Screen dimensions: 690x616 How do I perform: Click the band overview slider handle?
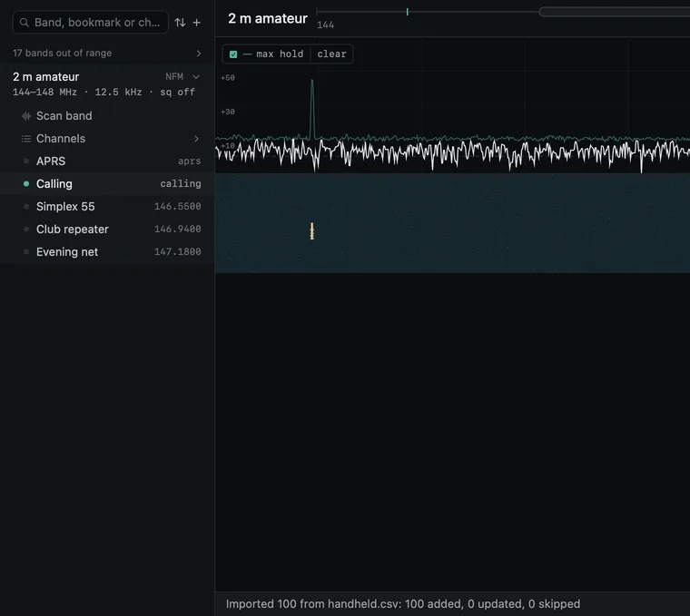click(x=615, y=12)
